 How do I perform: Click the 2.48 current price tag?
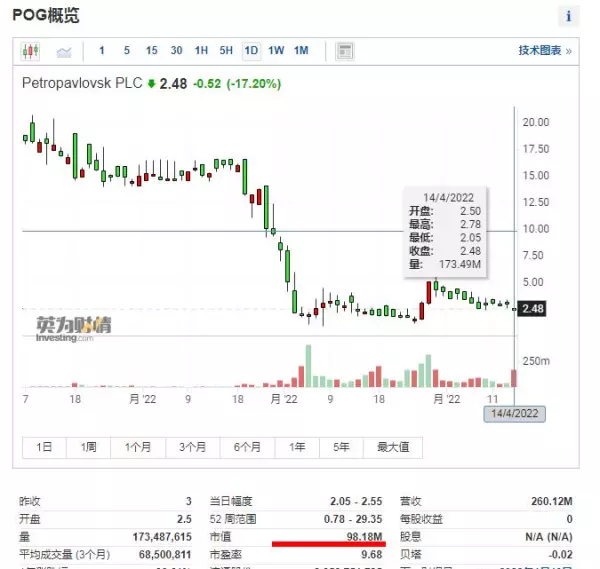tap(532, 308)
